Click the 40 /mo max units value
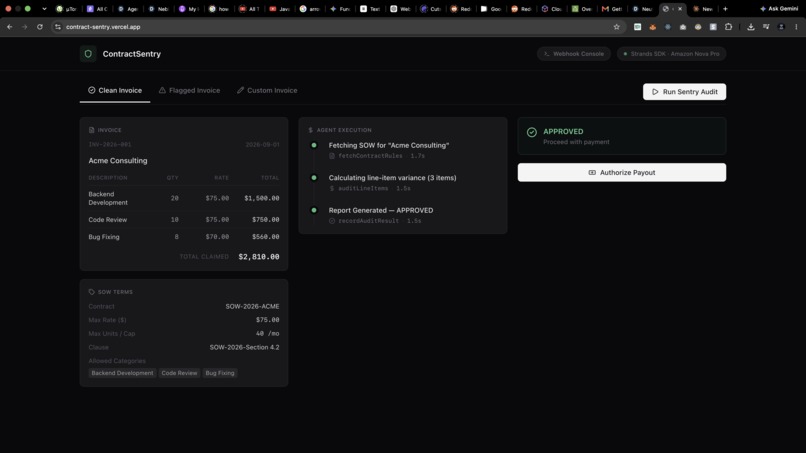This screenshot has height=453, width=806. pos(267,334)
